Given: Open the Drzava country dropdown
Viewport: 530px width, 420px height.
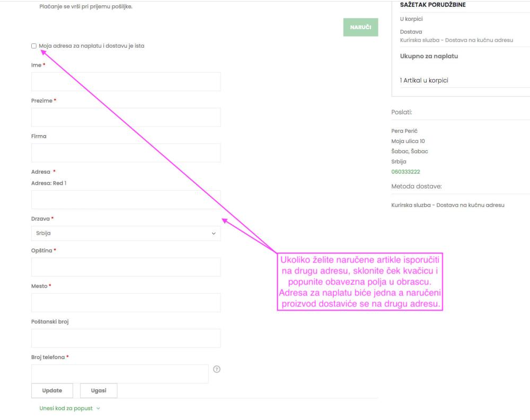Looking at the screenshot, I should (x=126, y=233).
